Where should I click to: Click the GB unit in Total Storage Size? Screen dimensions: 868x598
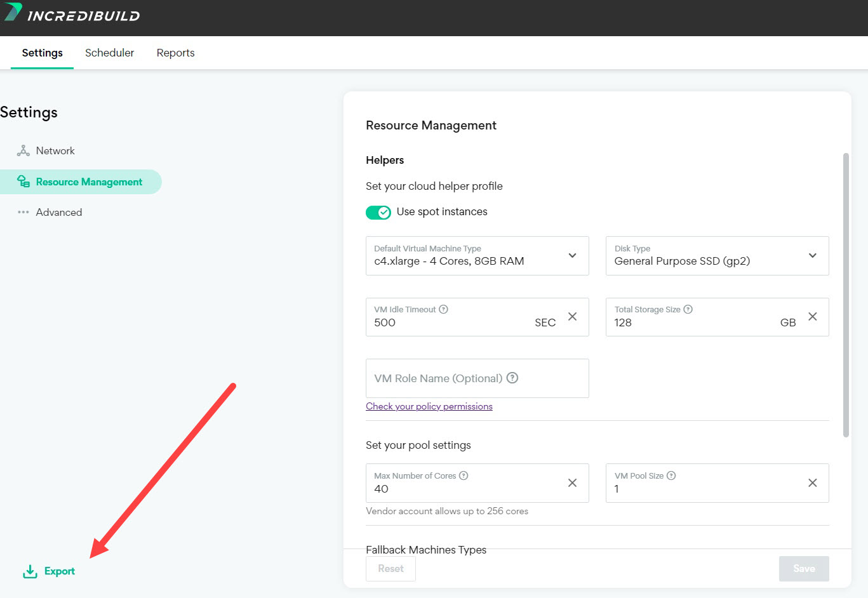[788, 322]
